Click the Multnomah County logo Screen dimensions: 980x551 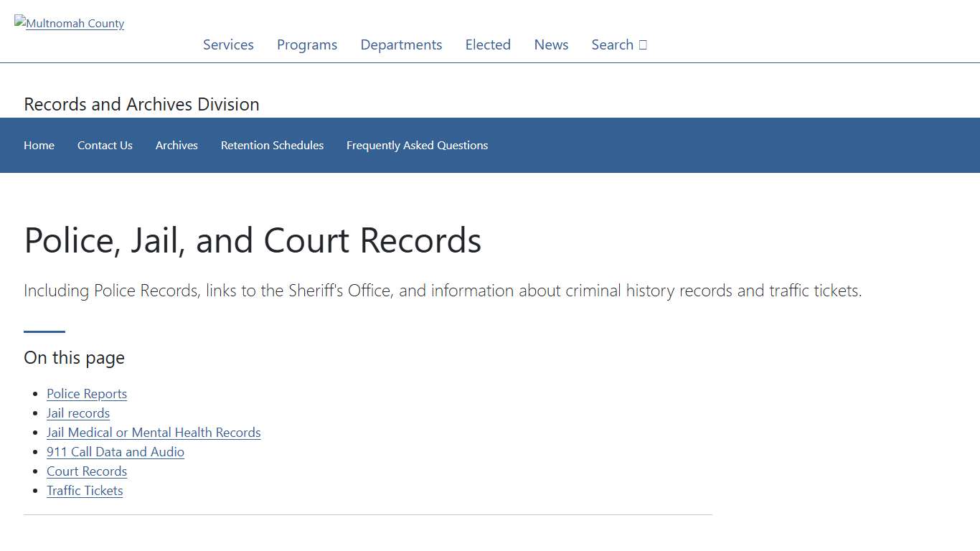pyautogui.click(x=69, y=23)
